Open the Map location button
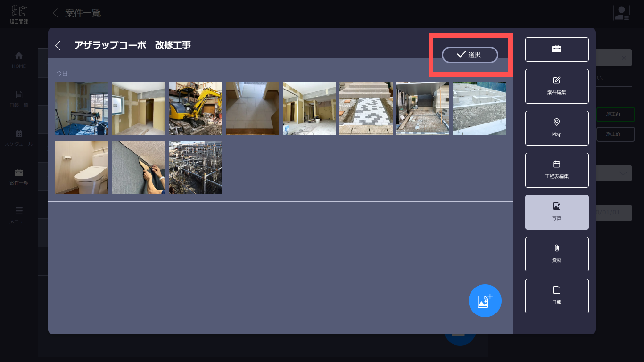Viewport: 644px width, 362px height. (x=557, y=128)
